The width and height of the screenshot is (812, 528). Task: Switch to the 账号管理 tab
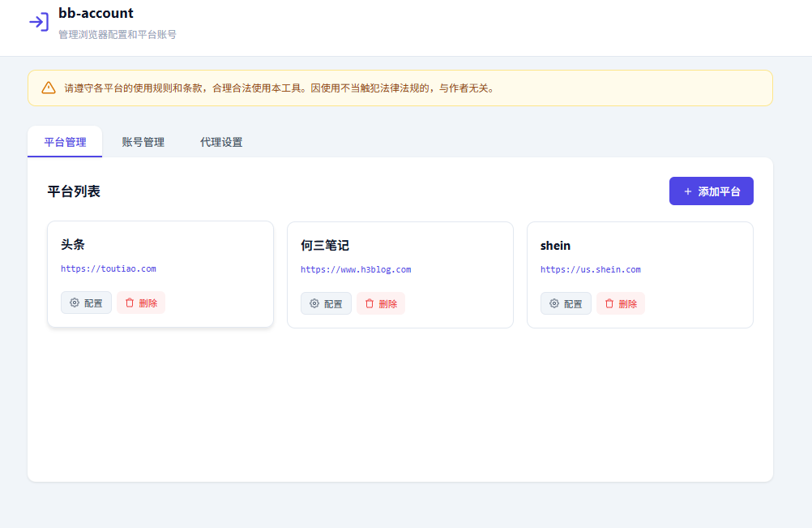(x=142, y=141)
